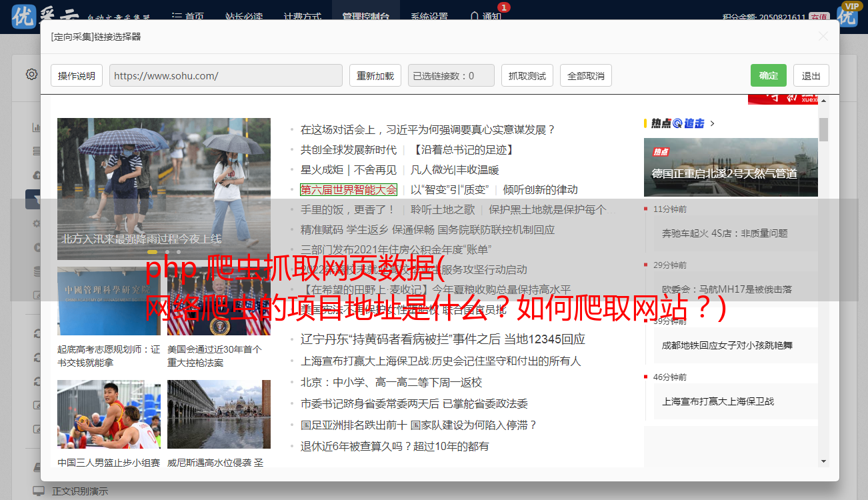
Task: Click the 重新加载 button
Action: point(375,76)
